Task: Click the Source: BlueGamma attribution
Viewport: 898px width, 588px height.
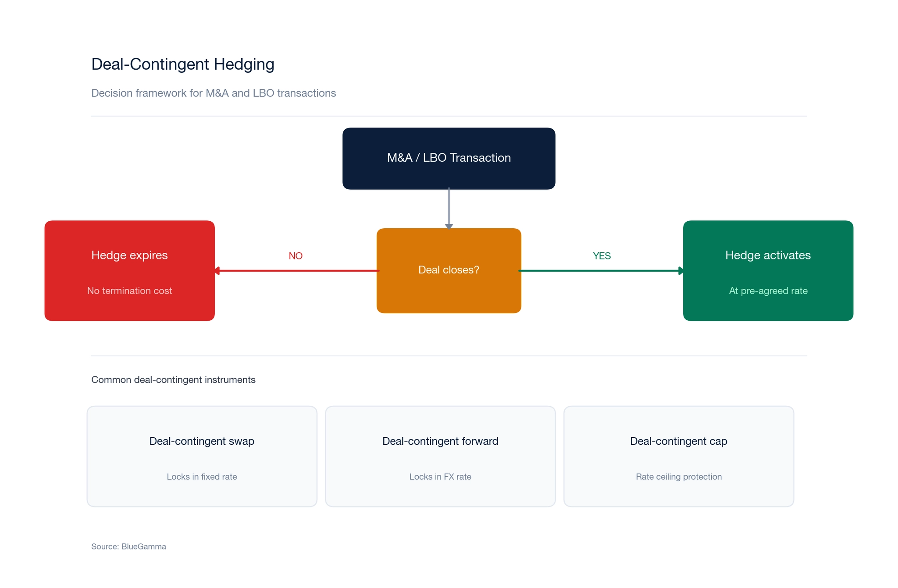Action: tap(128, 546)
